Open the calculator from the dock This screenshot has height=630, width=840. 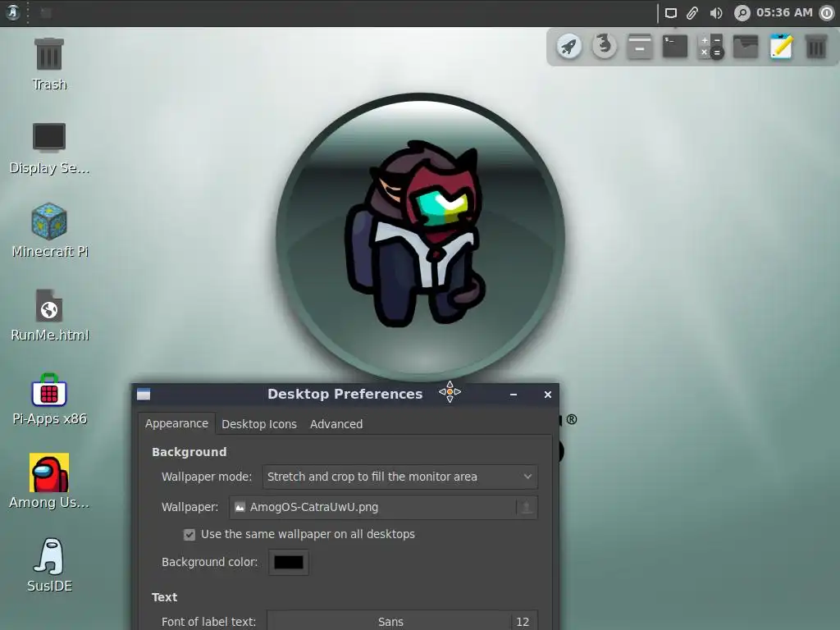(710, 47)
